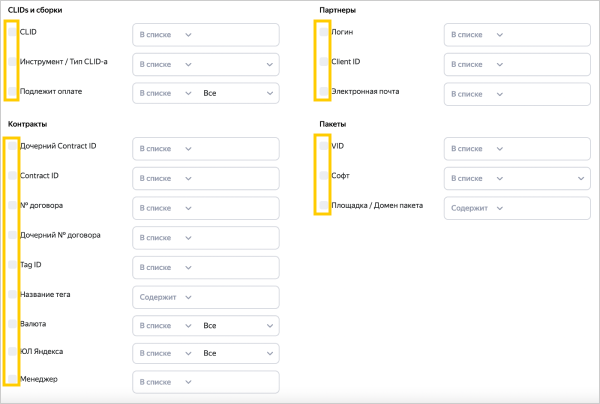Enable the Логин checkbox
This screenshot has width=600, height=404.
click(x=323, y=32)
